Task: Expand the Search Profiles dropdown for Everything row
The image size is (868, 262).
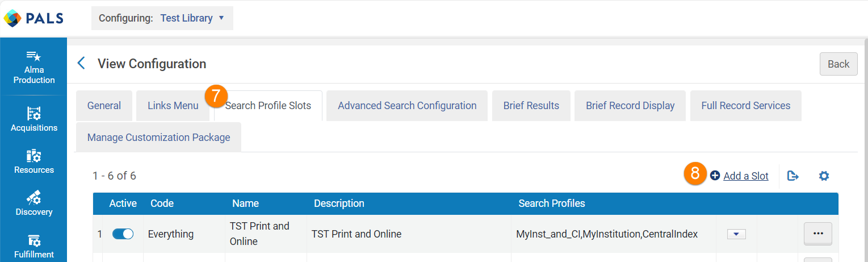Action: coord(736,234)
